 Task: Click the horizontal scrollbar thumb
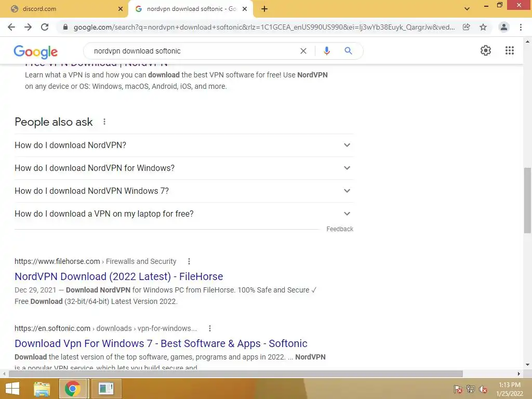click(x=235, y=374)
